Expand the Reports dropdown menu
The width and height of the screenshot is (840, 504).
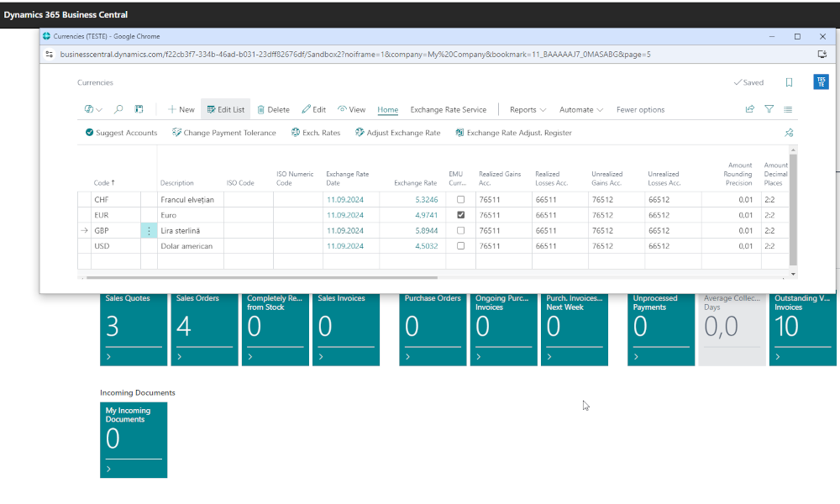click(528, 109)
